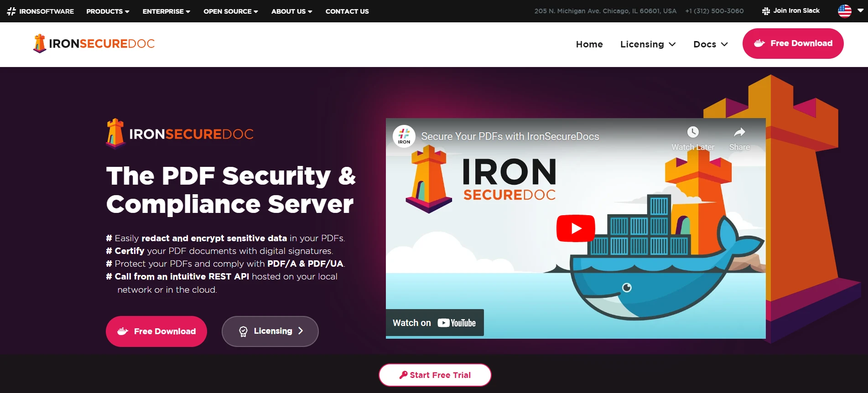868x393 pixels.
Task: Click the Share arrow icon on video
Action: tap(739, 132)
